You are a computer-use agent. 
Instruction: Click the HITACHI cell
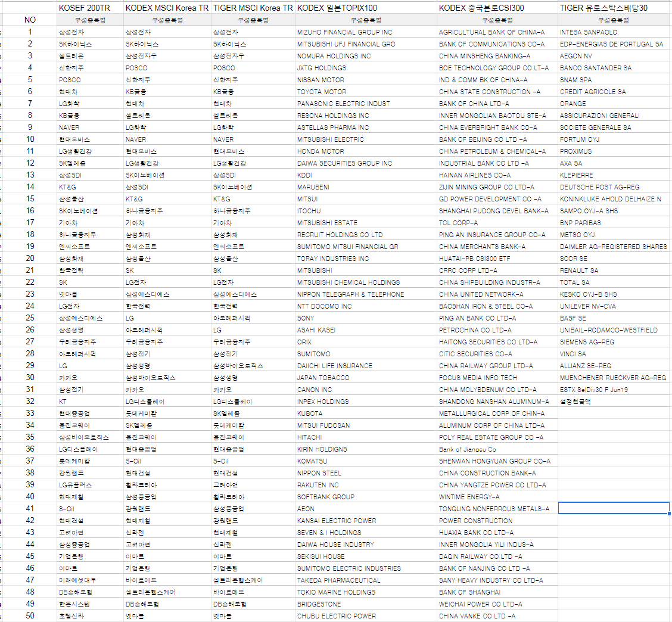366,437
